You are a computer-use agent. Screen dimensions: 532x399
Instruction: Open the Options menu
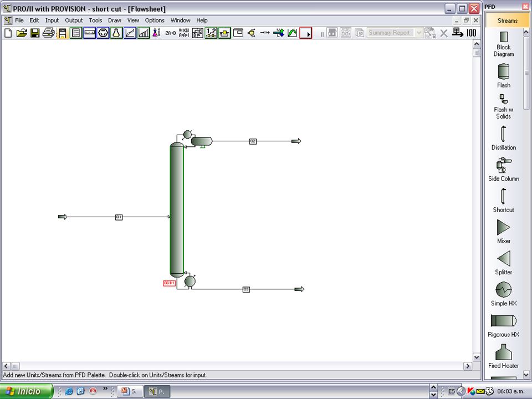[155, 21]
